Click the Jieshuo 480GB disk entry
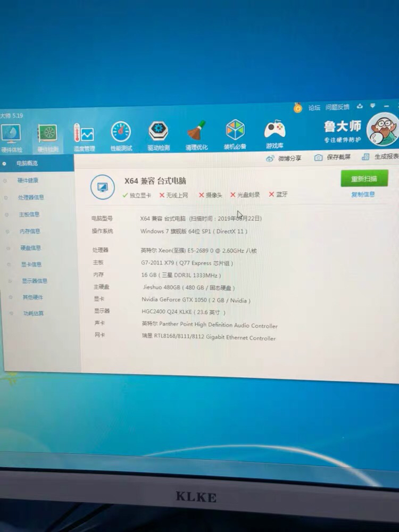This screenshot has width=399, height=532. tap(189, 287)
